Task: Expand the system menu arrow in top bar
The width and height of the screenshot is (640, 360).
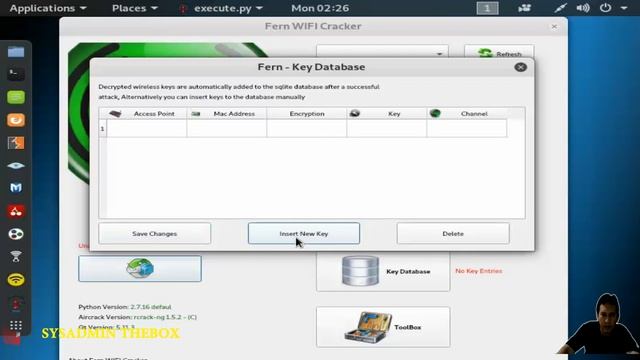Action: click(x=624, y=8)
